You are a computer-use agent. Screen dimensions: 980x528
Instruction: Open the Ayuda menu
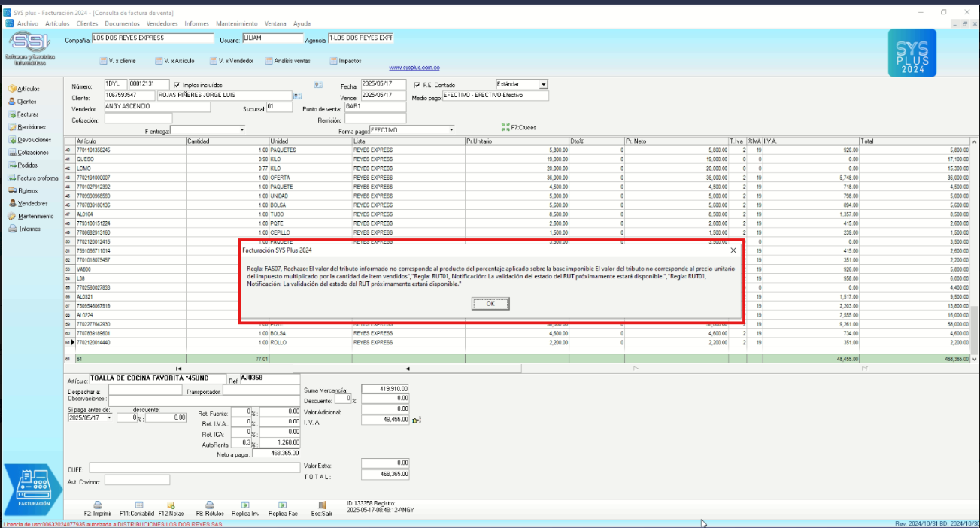click(x=302, y=23)
